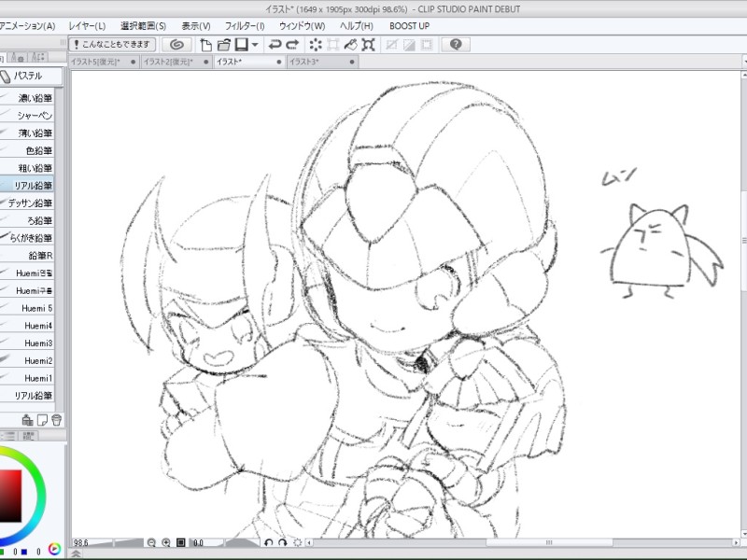
Task: Select the パステル sub tool group
Action: [x=31, y=77]
